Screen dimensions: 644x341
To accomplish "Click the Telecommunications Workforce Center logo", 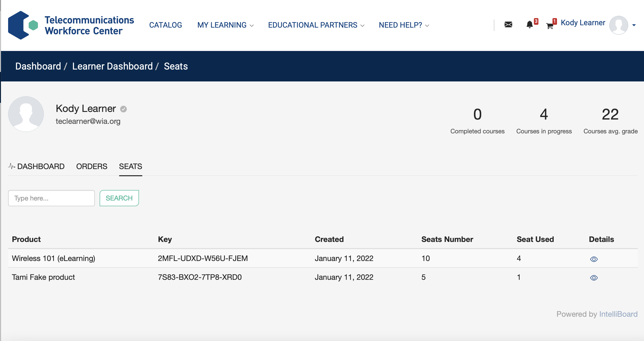I will (x=71, y=25).
